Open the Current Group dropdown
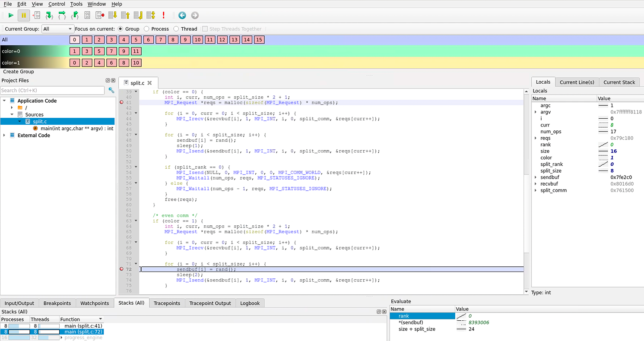Screen dimensions: 644x341 tap(58, 29)
